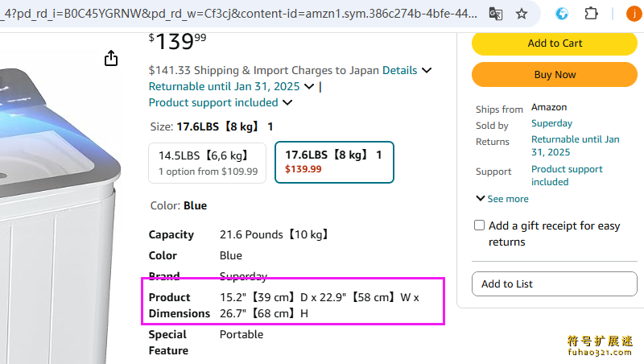Open the Extensions puzzle icon

(591, 14)
